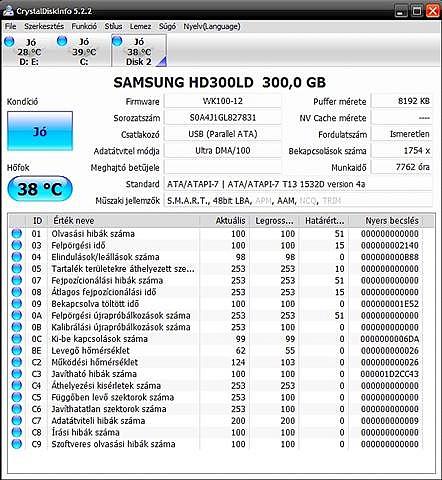Open the Funkció menu
The width and height of the screenshot is (442, 480).
84,26
